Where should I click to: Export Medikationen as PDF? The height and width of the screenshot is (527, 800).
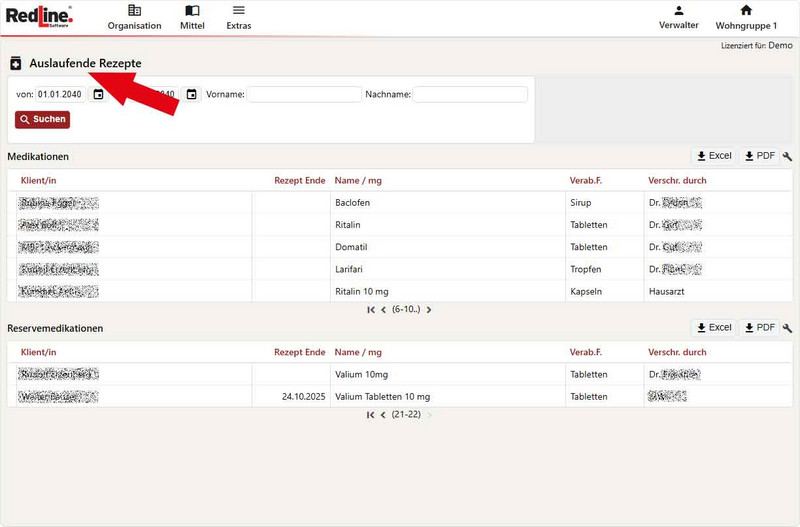760,156
